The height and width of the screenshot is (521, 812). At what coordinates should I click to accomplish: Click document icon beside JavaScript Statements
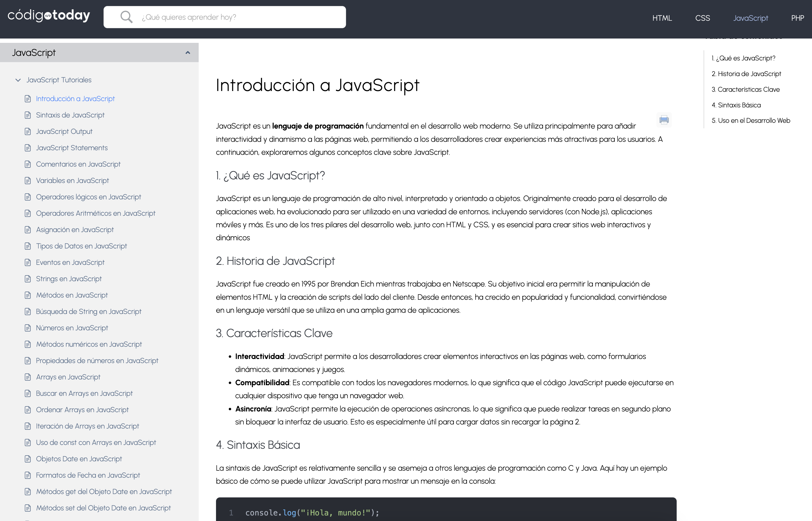(x=28, y=148)
